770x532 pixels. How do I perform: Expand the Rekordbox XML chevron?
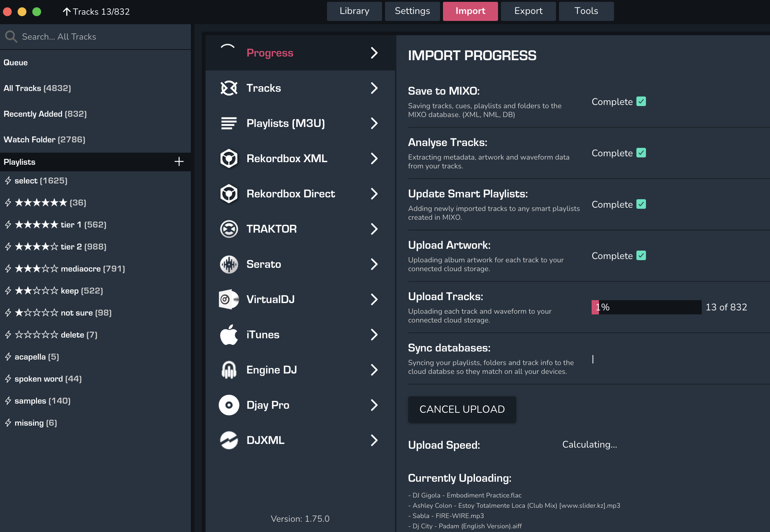[x=374, y=158]
